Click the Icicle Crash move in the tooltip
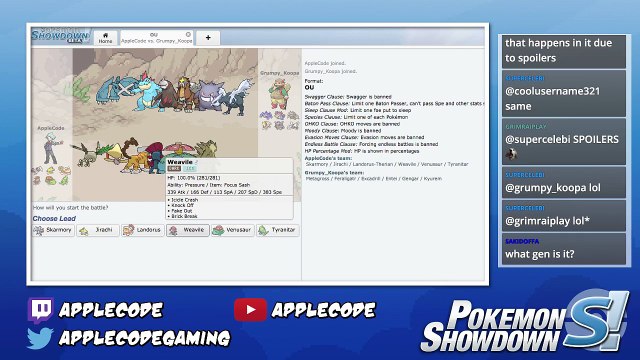 (x=183, y=200)
